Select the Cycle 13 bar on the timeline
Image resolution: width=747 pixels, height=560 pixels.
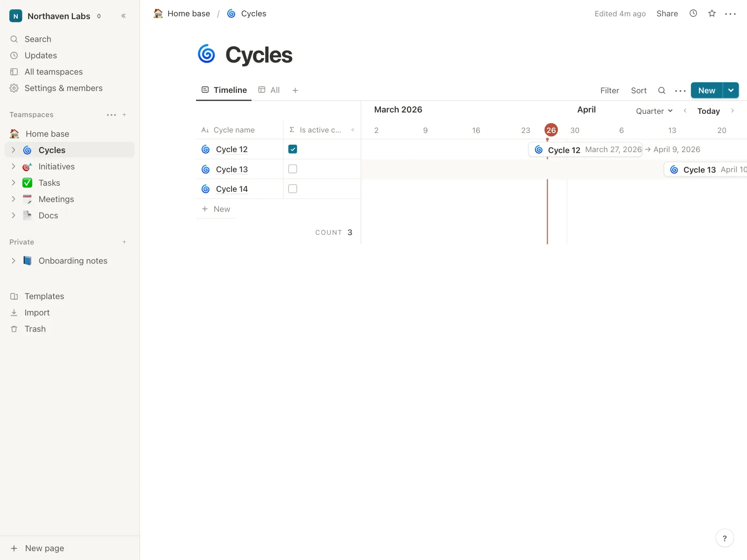[x=705, y=170]
